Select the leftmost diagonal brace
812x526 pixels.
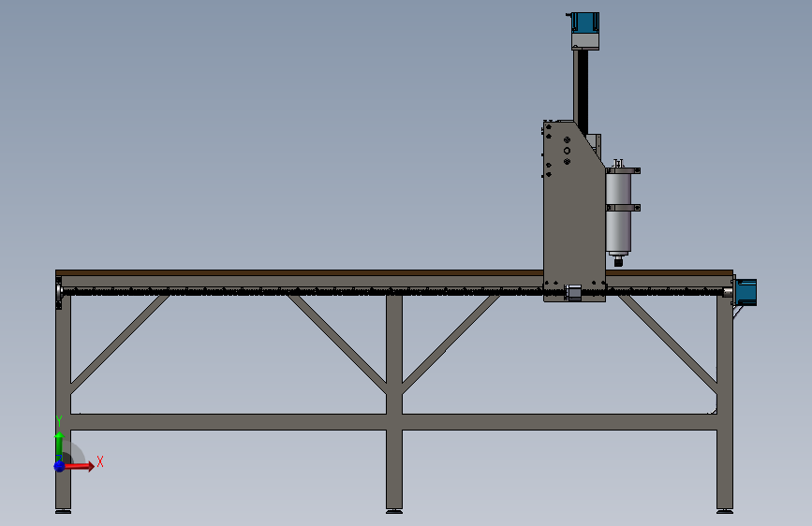[x=120, y=344]
